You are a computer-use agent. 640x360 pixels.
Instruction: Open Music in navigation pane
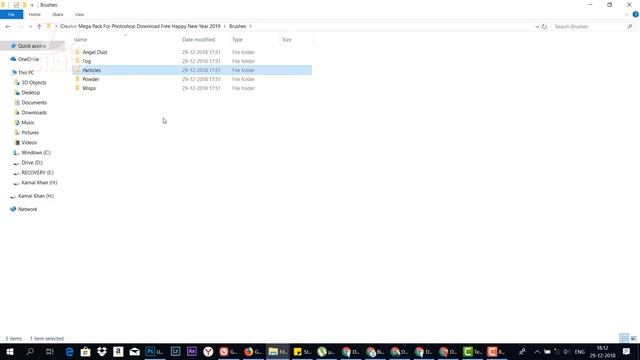[x=28, y=122]
